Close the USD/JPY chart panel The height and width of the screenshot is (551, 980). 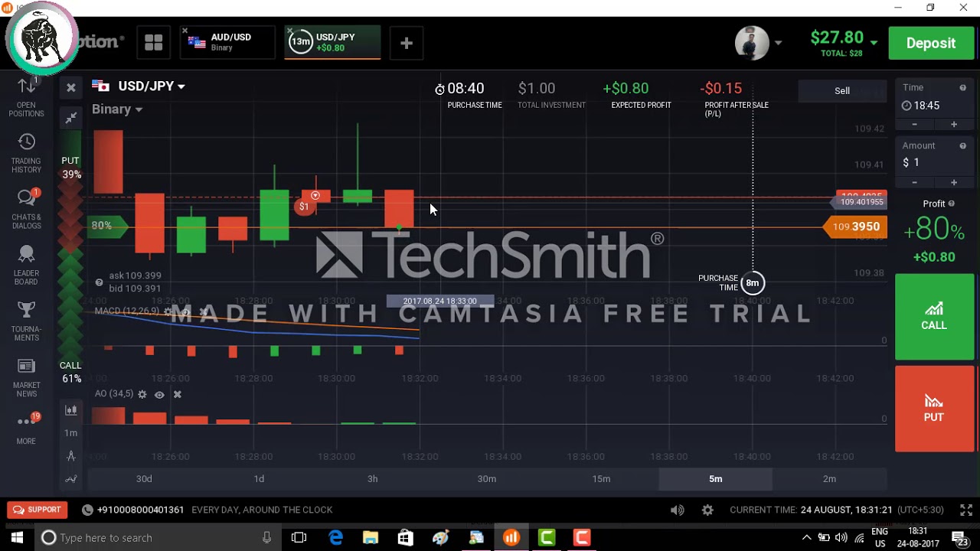click(x=71, y=88)
